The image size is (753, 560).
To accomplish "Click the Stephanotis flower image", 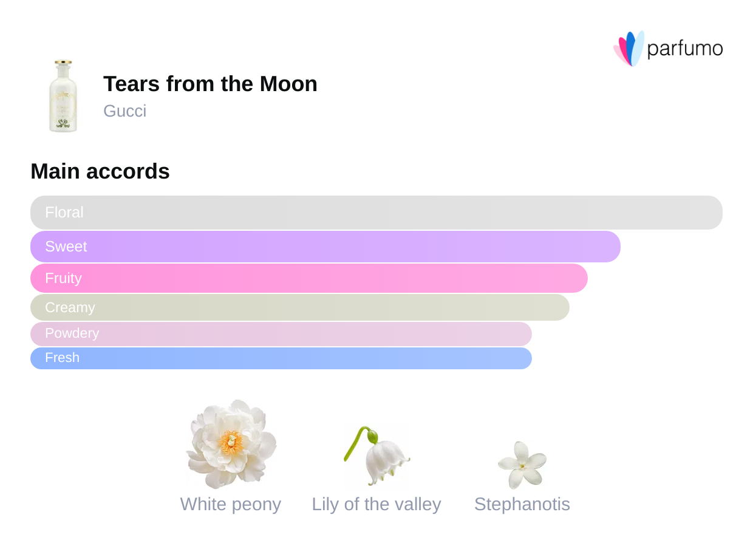I will [x=522, y=465].
